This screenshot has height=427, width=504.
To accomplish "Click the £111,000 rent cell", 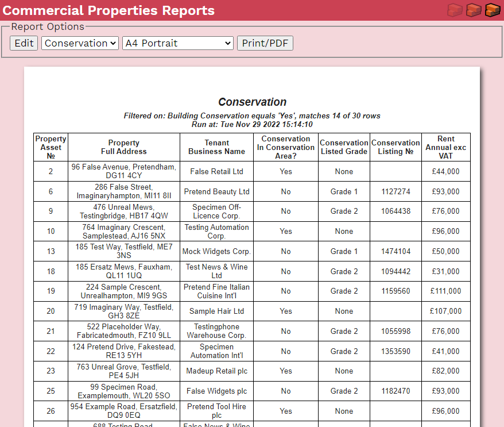I will point(445,291).
